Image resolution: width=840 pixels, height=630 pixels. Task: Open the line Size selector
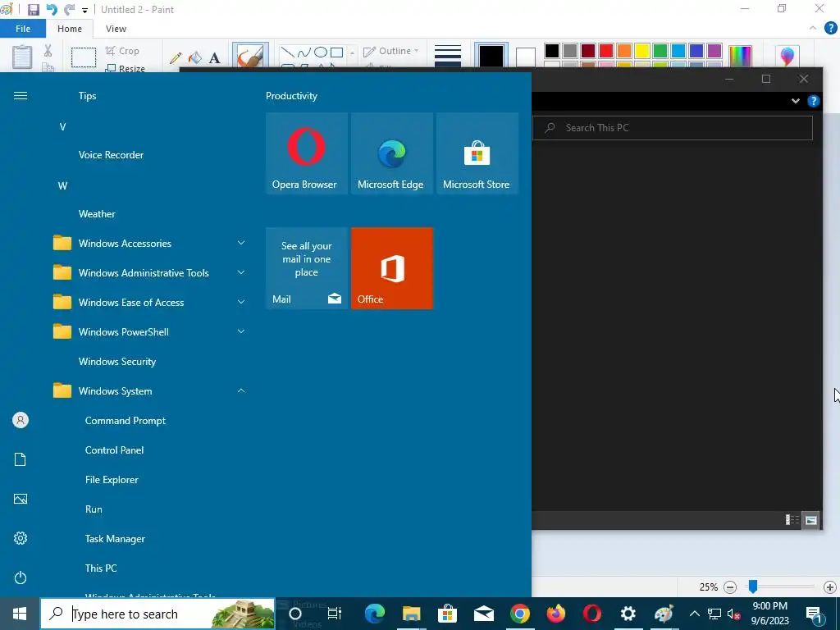pos(448,57)
